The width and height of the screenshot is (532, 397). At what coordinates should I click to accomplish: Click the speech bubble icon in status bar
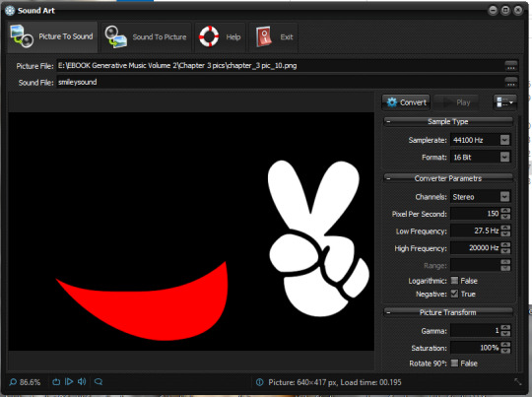point(99,382)
